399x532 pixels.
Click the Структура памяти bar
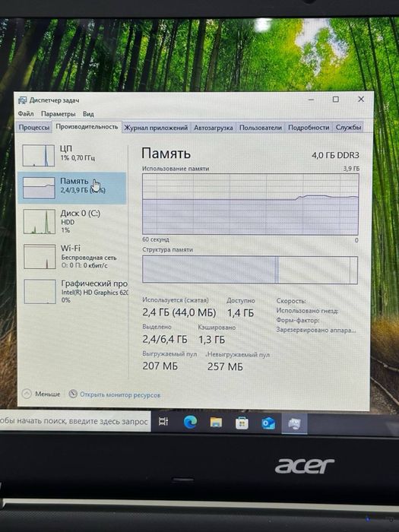(x=250, y=269)
